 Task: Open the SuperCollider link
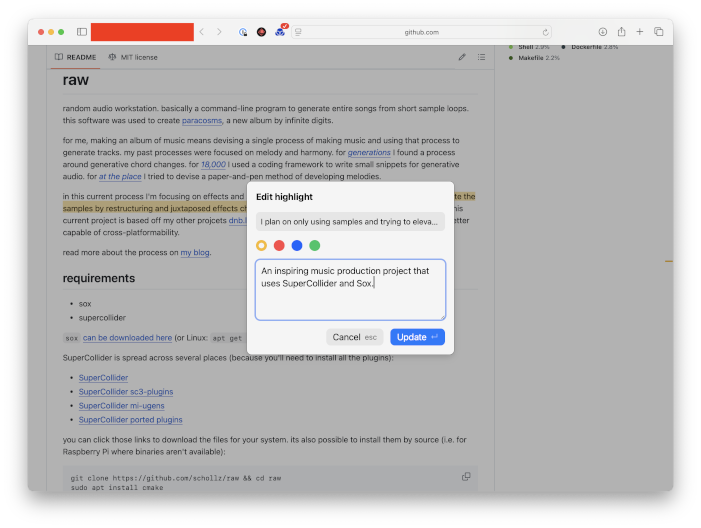pyautogui.click(x=103, y=378)
